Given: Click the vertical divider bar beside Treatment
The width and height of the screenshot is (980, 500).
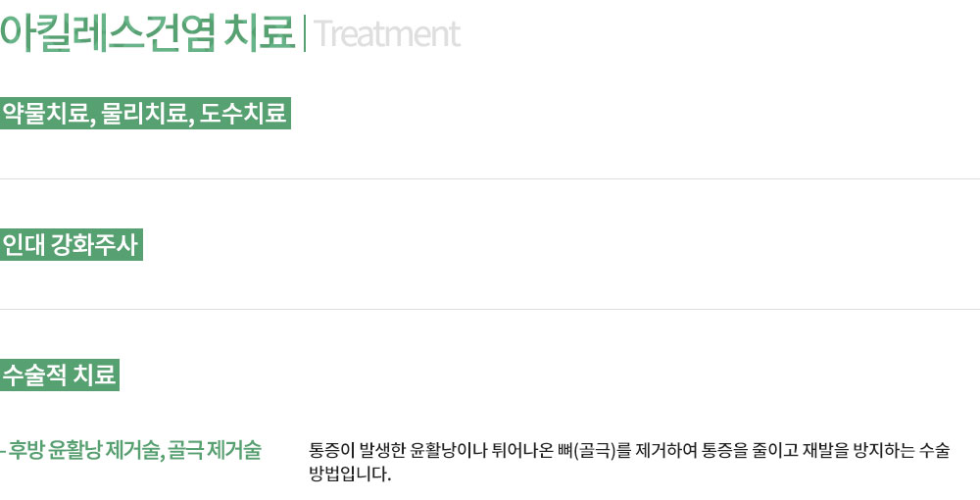Looking at the screenshot, I should (305, 33).
